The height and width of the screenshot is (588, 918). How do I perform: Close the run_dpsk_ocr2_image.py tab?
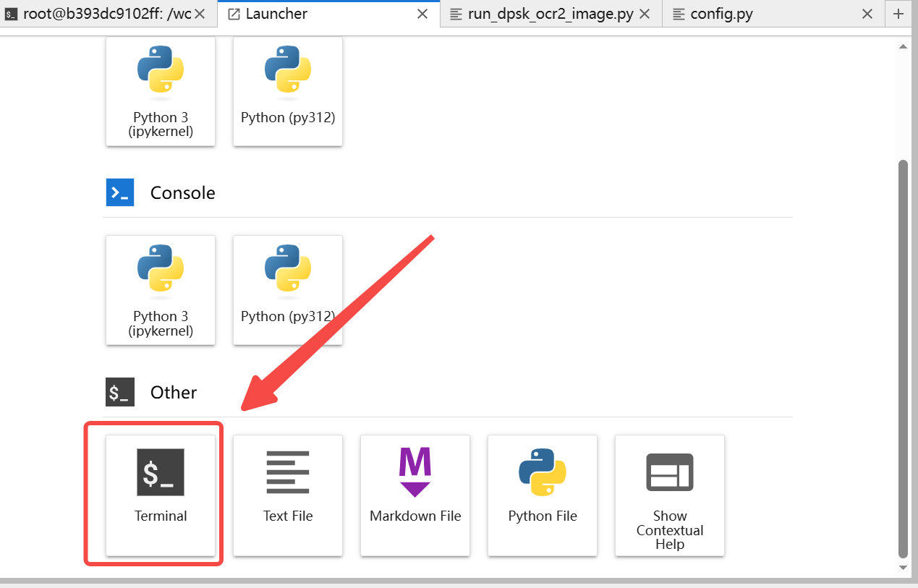click(x=646, y=14)
